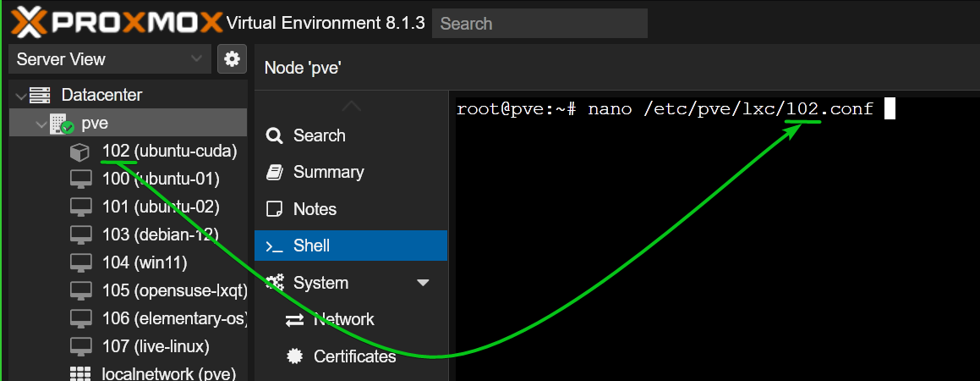Click the monitor icon of VM 101

pyautogui.click(x=80, y=207)
